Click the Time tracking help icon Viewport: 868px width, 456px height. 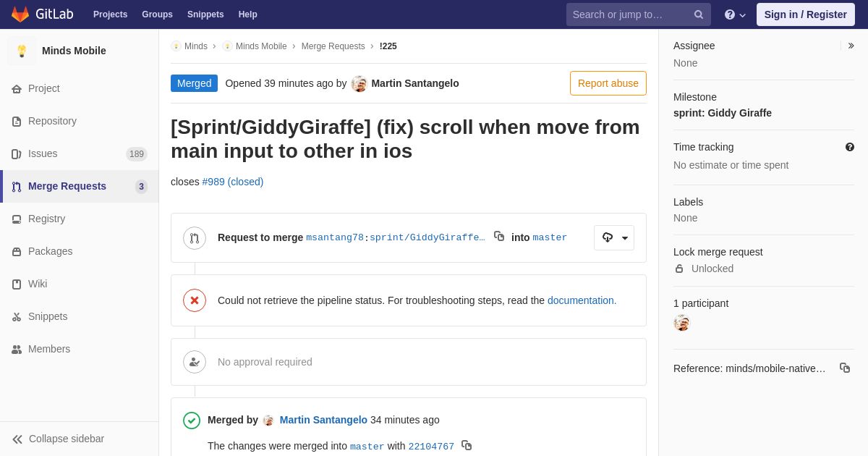pos(850,147)
